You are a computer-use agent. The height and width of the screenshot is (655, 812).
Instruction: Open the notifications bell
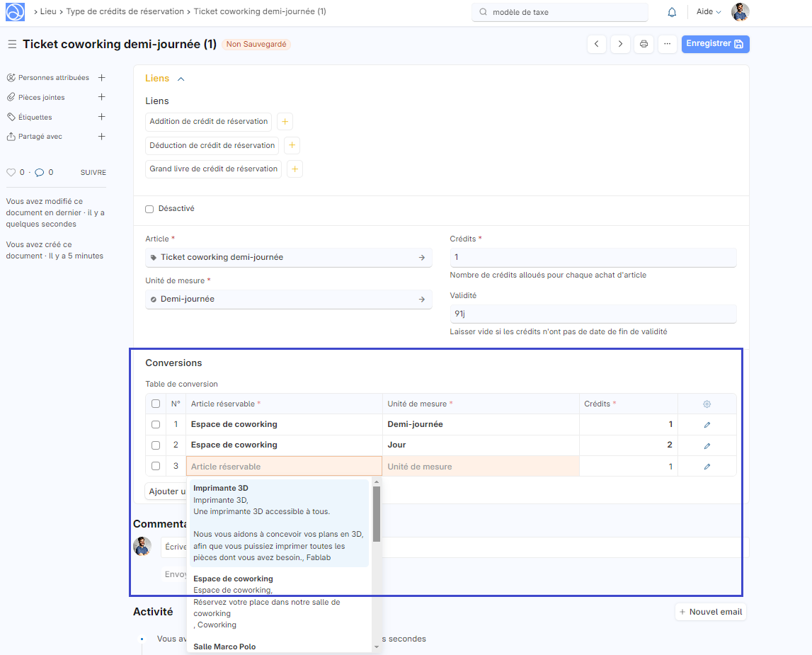[x=672, y=12]
